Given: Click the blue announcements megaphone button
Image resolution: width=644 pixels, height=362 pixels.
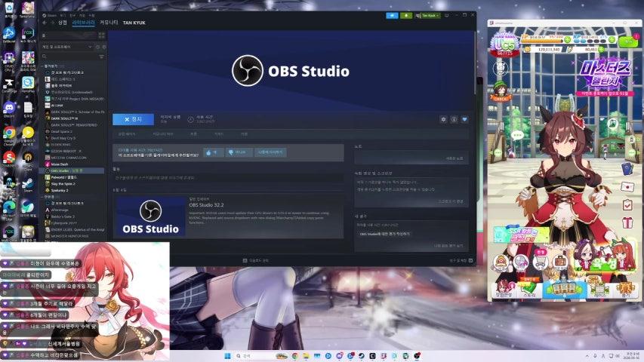Looking at the screenshot, I should (x=392, y=16).
